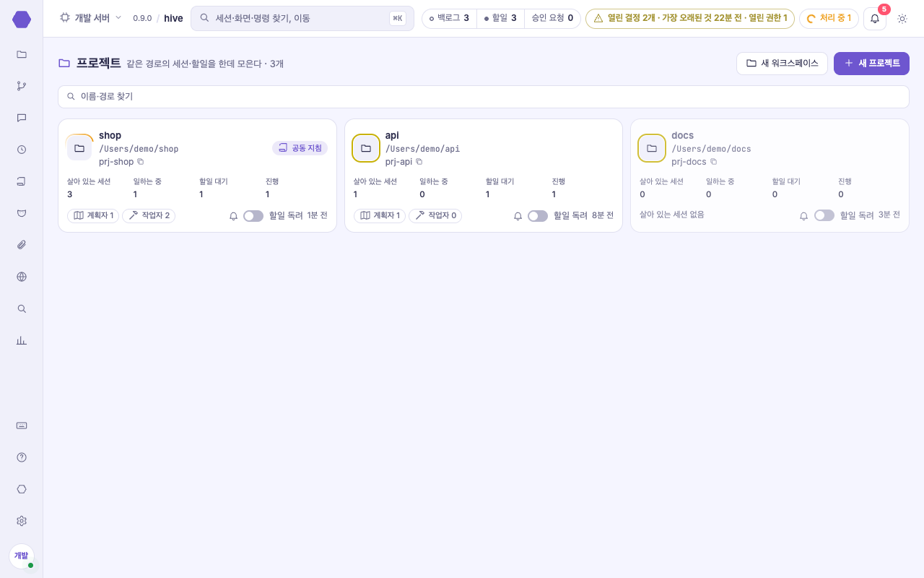Image resolution: width=924 pixels, height=578 pixels.
Task: Open the paperclip attachments icon in sidebar
Action: tap(22, 245)
